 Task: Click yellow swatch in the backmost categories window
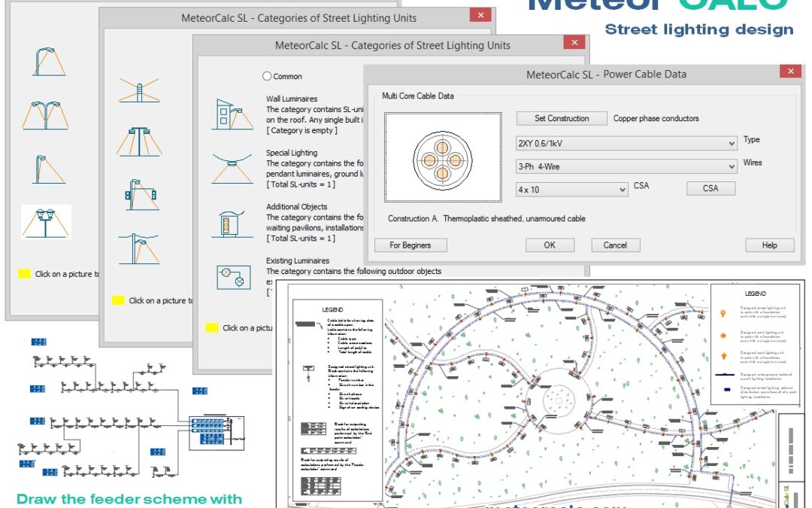tap(24, 274)
